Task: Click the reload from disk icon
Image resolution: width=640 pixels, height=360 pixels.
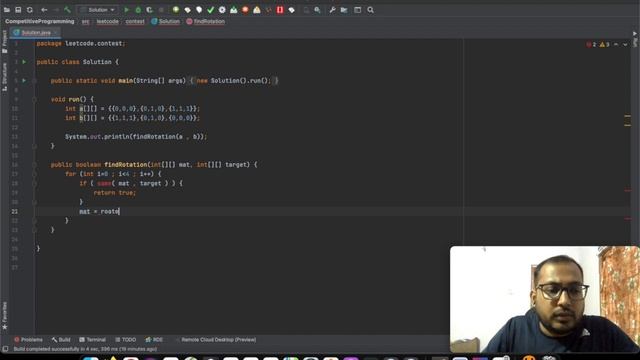Action: pos(29,10)
